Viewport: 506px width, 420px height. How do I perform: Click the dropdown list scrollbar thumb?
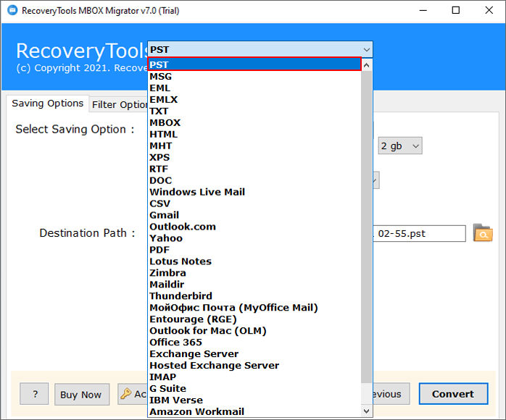click(366, 227)
